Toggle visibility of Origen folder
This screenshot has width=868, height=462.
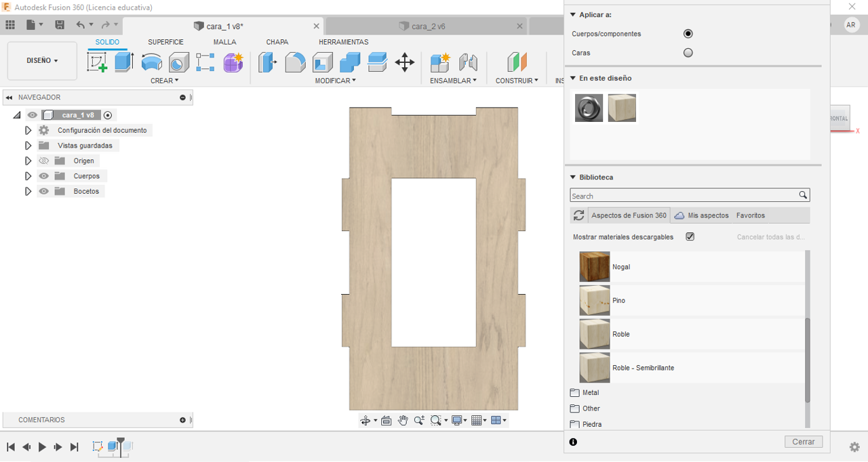(44, 161)
